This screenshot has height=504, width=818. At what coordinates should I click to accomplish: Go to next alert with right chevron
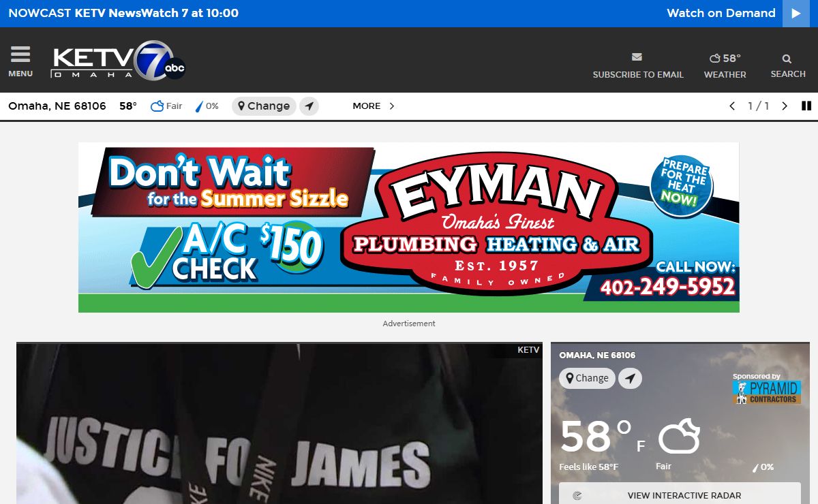pos(785,106)
